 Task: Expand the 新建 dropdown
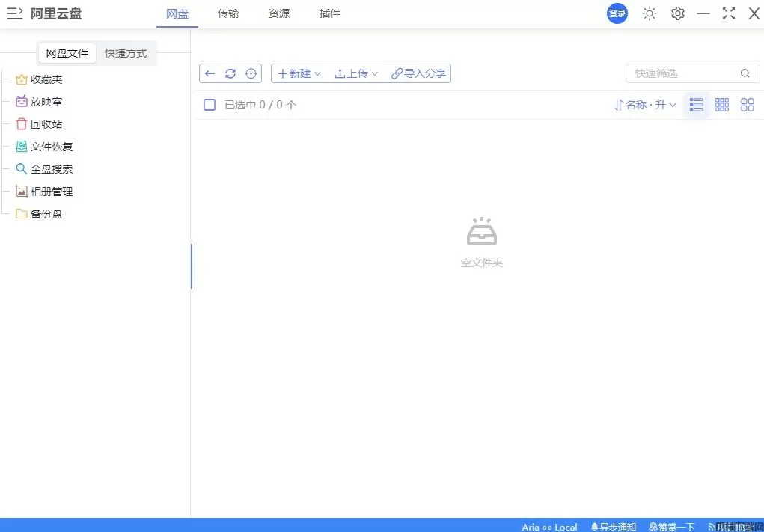pos(299,73)
